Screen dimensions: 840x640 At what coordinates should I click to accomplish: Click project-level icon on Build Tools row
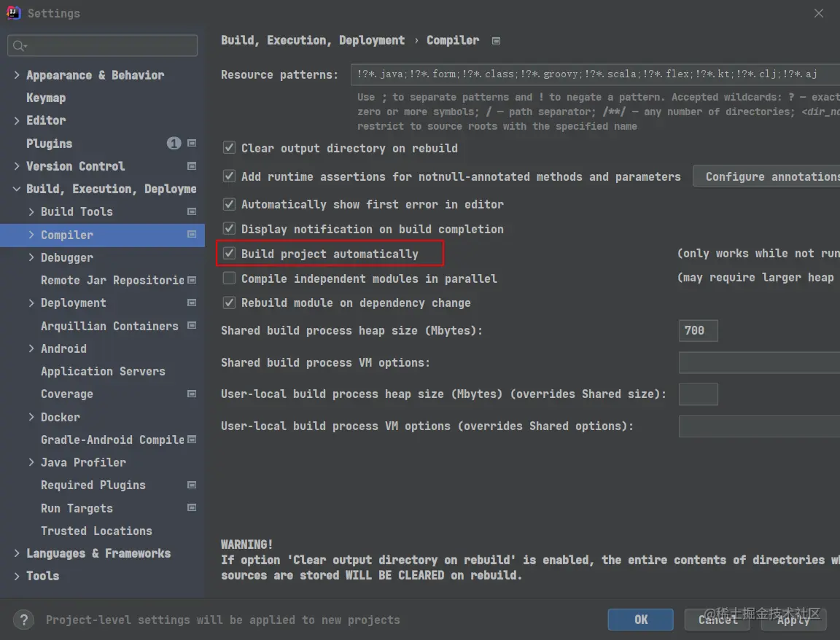pos(192,211)
